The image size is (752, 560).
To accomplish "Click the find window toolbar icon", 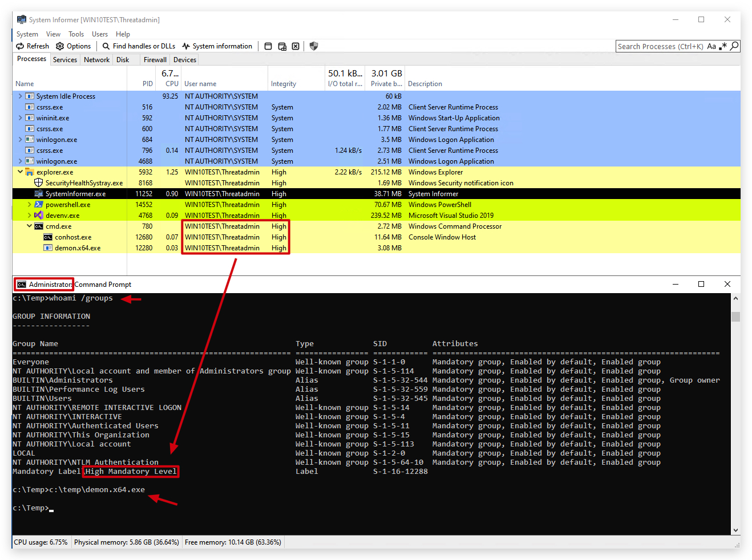I will [x=268, y=46].
